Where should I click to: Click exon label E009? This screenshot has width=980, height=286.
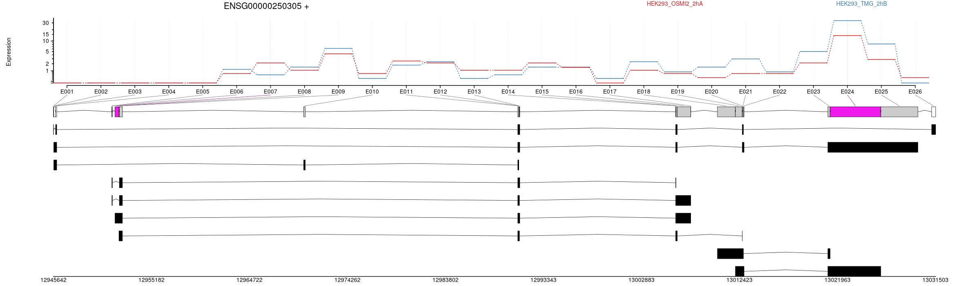pos(338,92)
